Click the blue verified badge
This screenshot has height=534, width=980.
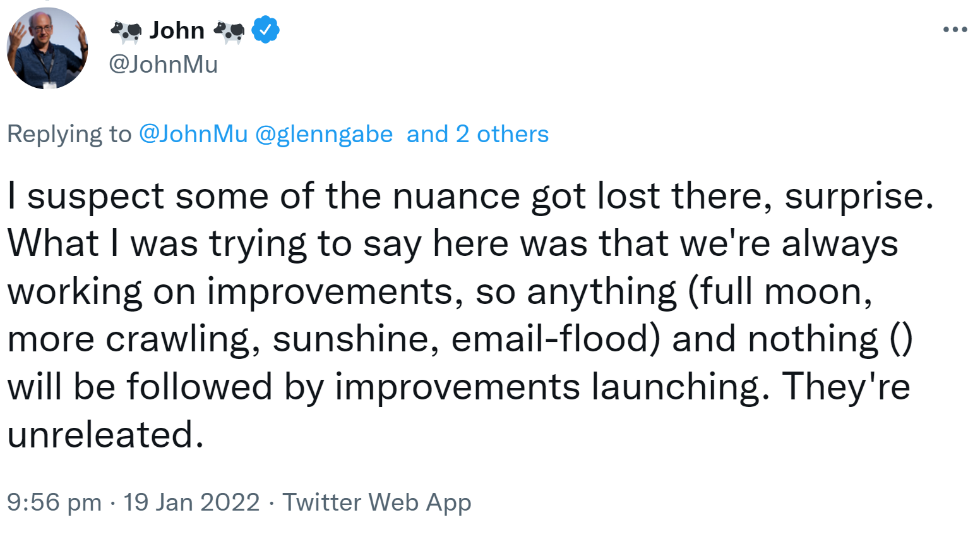point(266,30)
